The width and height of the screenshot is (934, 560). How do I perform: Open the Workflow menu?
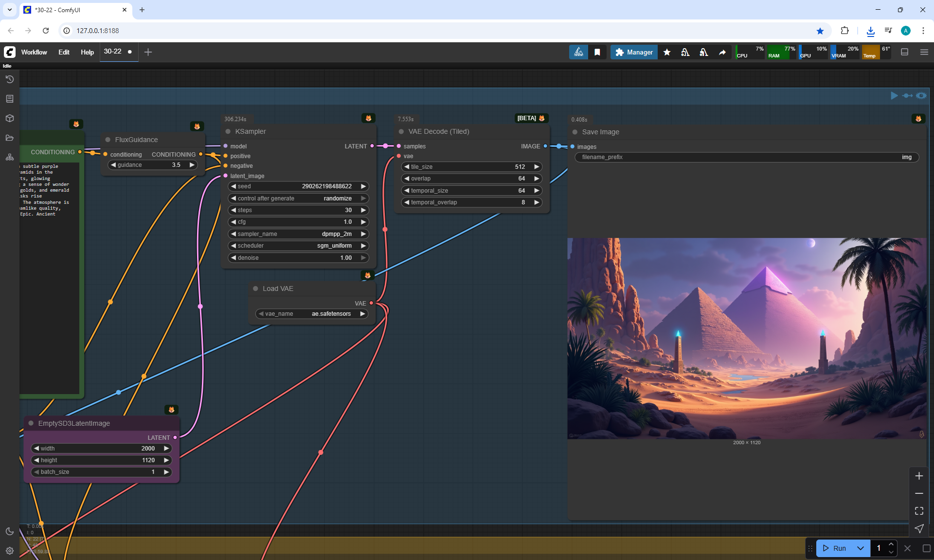pyautogui.click(x=34, y=52)
